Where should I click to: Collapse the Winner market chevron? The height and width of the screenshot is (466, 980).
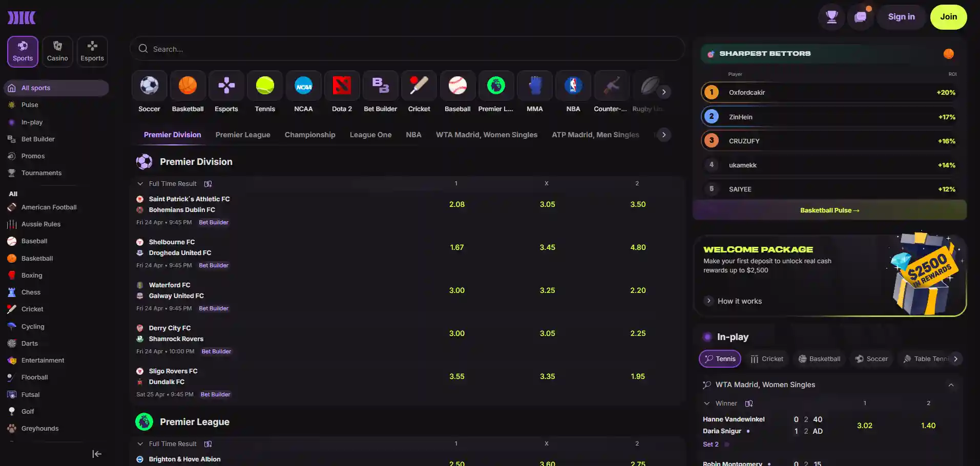click(x=707, y=404)
